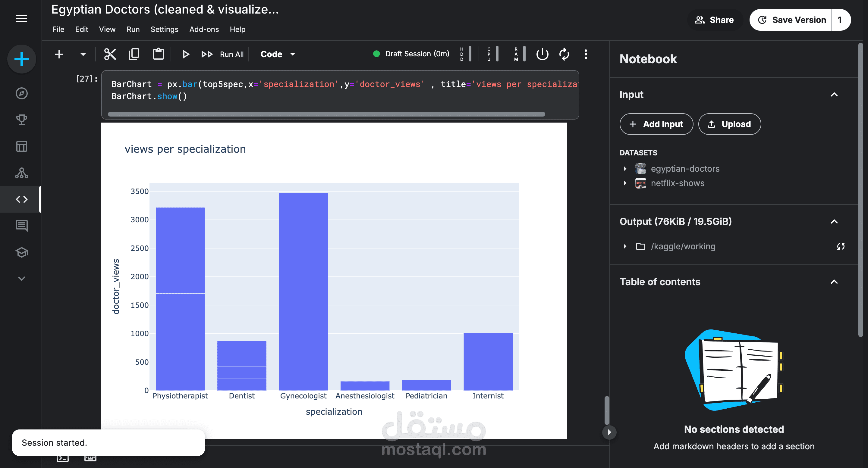Image resolution: width=868 pixels, height=468 pixels.
Task: Click the Share button
Action: coord(714,20)
